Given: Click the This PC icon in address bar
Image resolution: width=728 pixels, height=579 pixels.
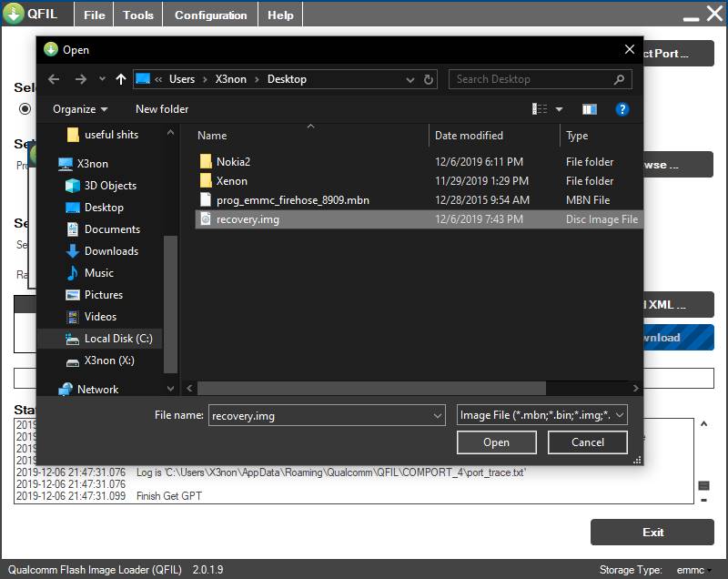Looking at the screenshot, I should (x=143, y=79).
